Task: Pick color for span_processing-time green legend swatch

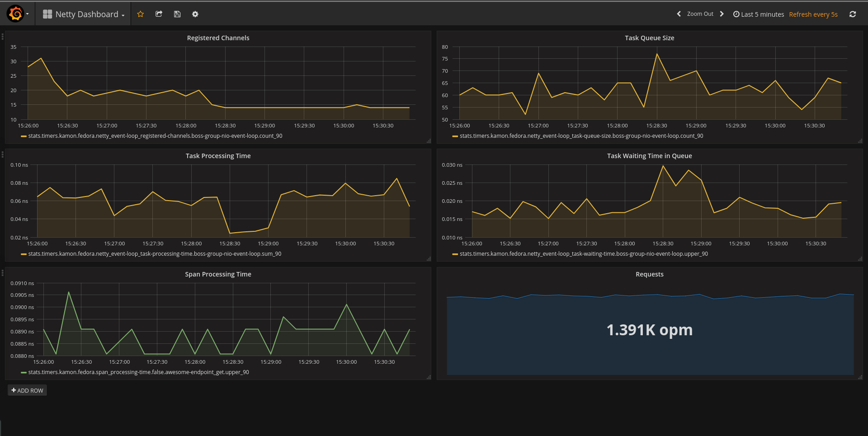Action: 24,373
